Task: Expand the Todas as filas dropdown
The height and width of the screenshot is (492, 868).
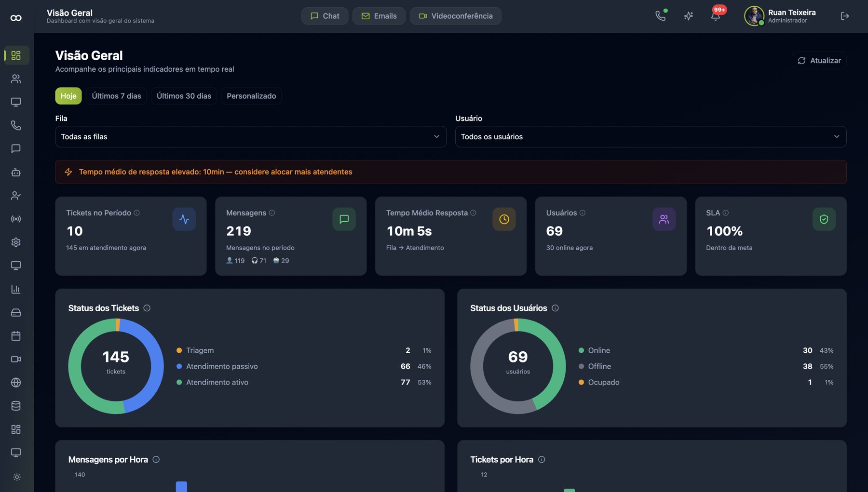Action: pos(251,137)
